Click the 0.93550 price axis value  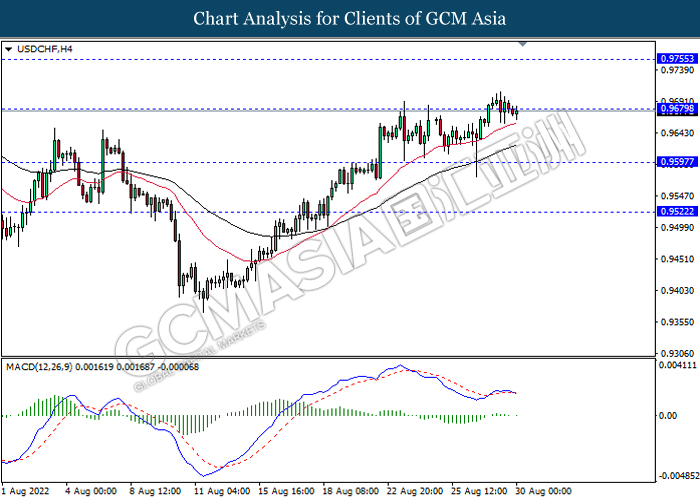(x=677, y=322)
